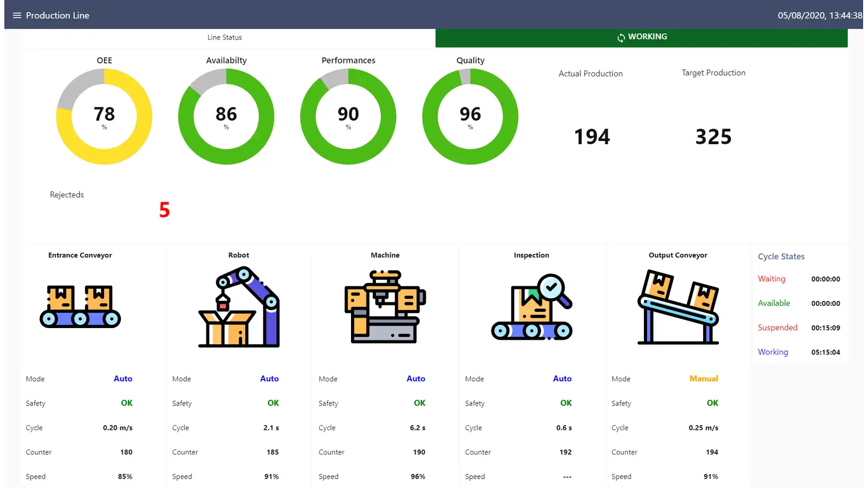Image resolution: width=868 pixels, height=488 pixels.
Task: Click the Target Production value 325
Action: click(x=713, y=137)
